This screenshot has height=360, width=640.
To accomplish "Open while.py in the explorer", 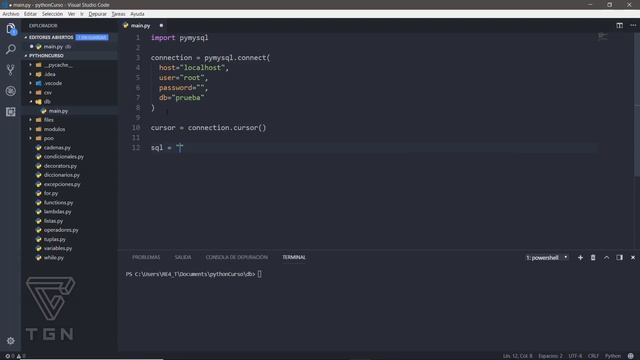I will (x=53, y=258).
